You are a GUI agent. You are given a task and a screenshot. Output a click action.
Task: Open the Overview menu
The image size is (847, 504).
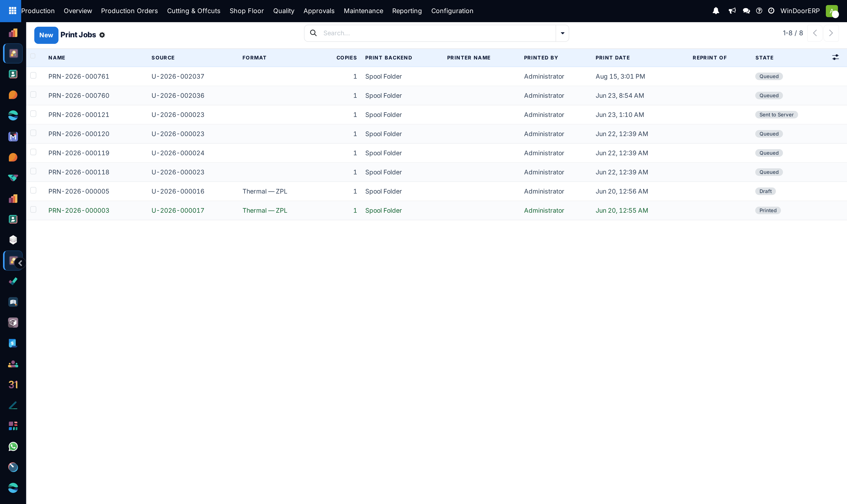coord(78,11)
